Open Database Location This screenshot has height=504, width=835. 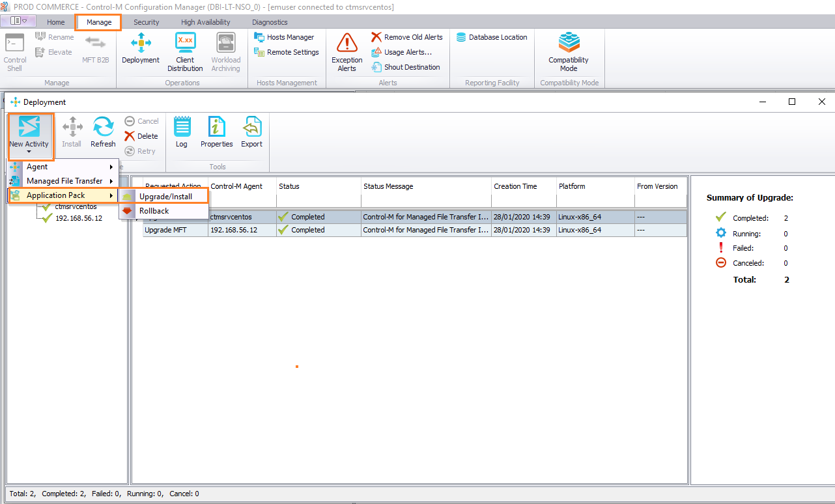coord(492,37)
